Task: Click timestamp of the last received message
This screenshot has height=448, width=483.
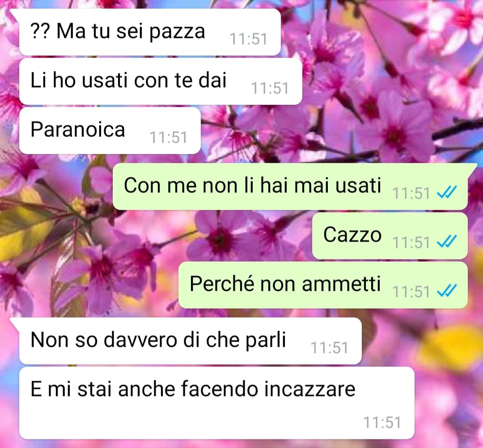Action: (382, 422)
